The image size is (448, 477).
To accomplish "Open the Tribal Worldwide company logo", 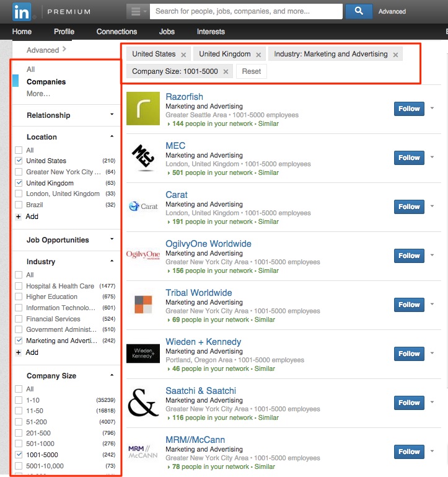I will (143, 305).
